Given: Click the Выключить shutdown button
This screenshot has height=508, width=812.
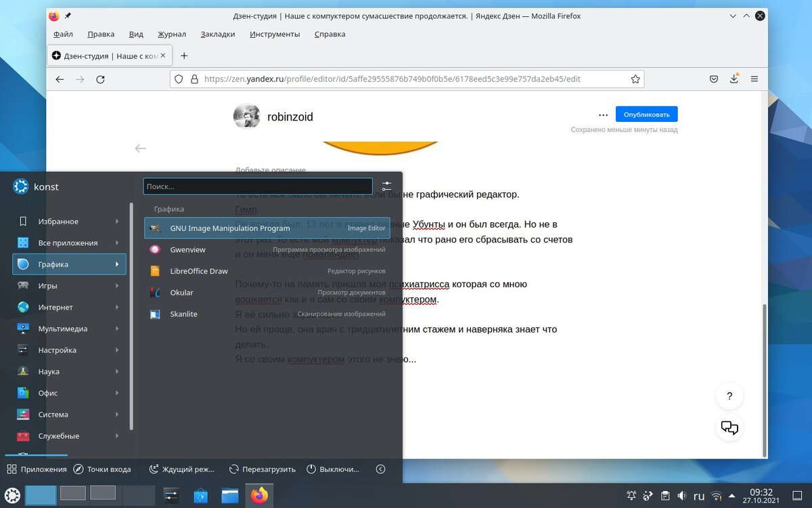Looking at the screenshot, I should pos(333,469).
